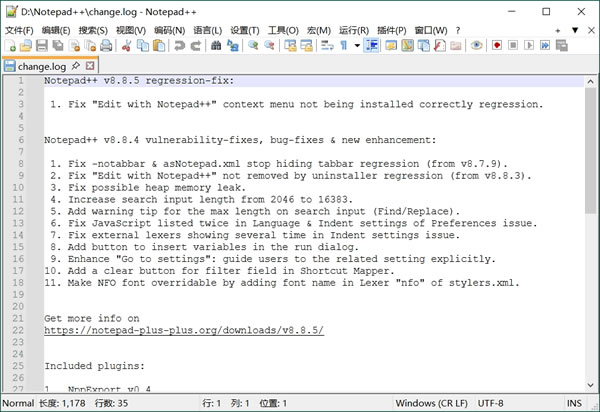Image resolution: width=600 pixels, height=412 pixels.
Task: Toggle show all characters pilcrow icon
Action: [343, 46]
